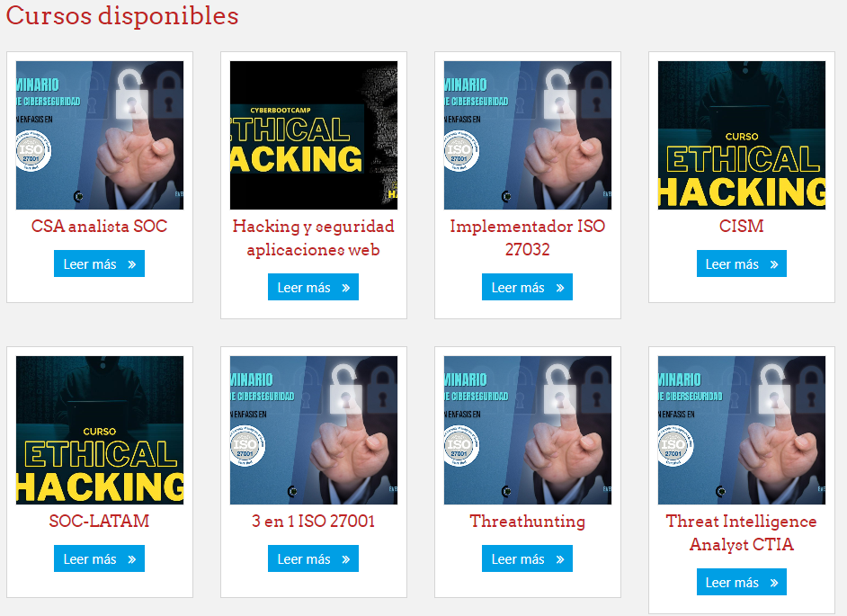Click Leer más under Implementador ISO 27032
847x616 pixels.
click(527, 287)
